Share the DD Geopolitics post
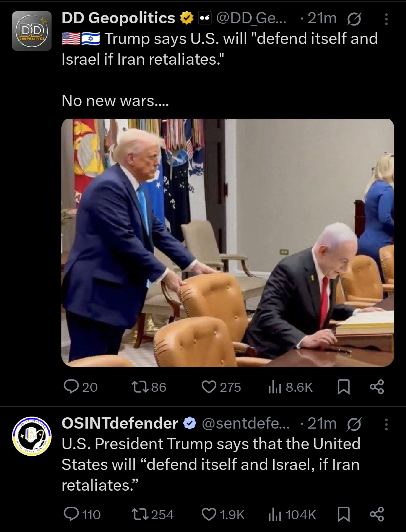This screenshot has width=406, height=532. (377, 387)
